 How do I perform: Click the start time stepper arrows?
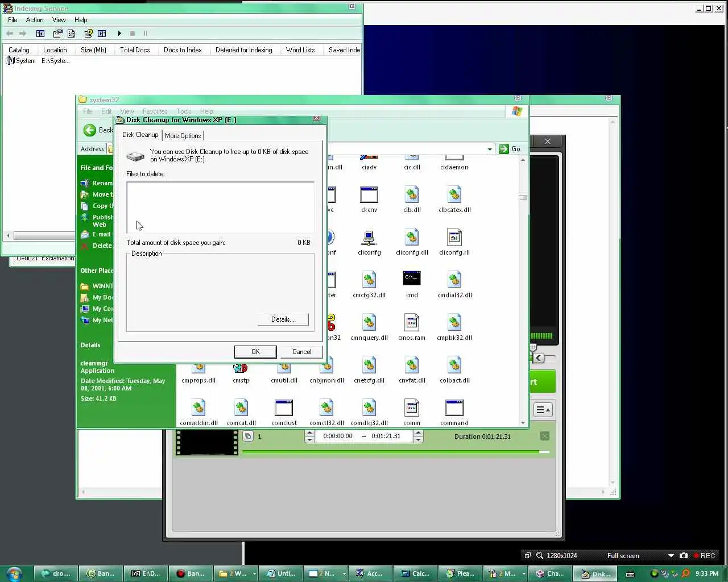[x=310, y=436]
